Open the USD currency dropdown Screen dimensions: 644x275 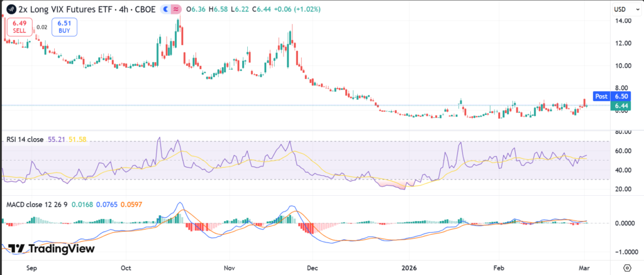click(623, 9)
